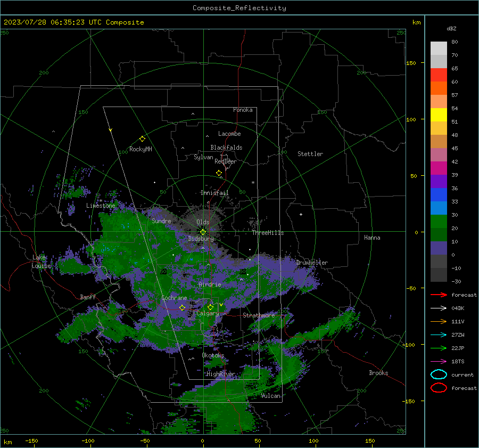Click the Stettler town label
The width and height of the screenshot is (479, 448).
coord(310,154)
